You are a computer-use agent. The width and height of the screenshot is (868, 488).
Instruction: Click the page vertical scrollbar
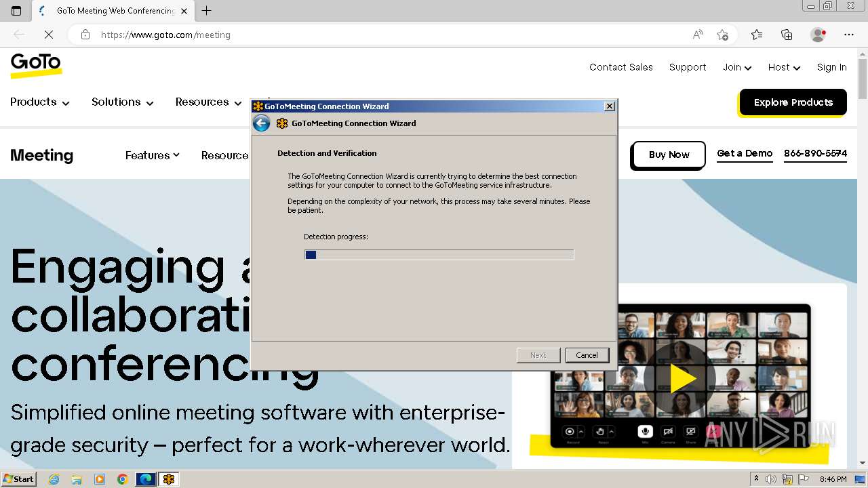click(863, 258)
